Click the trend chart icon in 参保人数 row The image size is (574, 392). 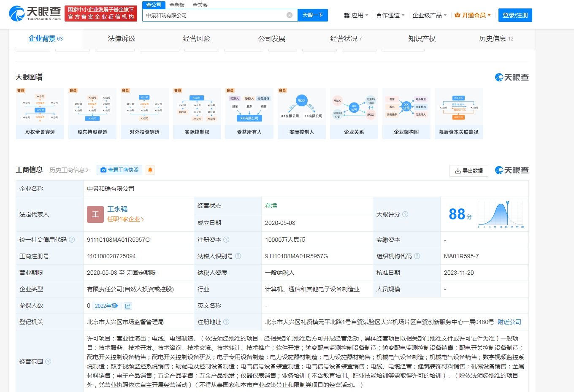coord(128,305)
